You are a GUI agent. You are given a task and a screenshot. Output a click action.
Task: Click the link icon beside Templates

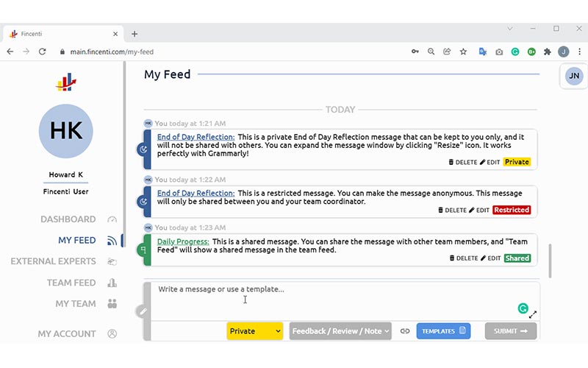click(x=404, y=331)
